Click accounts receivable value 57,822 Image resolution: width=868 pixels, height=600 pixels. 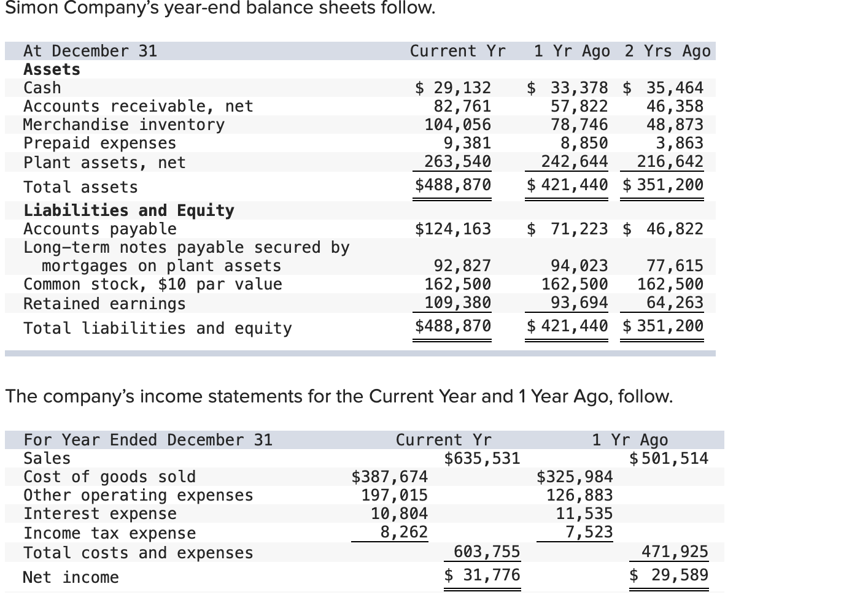click(x=579, y=106)
